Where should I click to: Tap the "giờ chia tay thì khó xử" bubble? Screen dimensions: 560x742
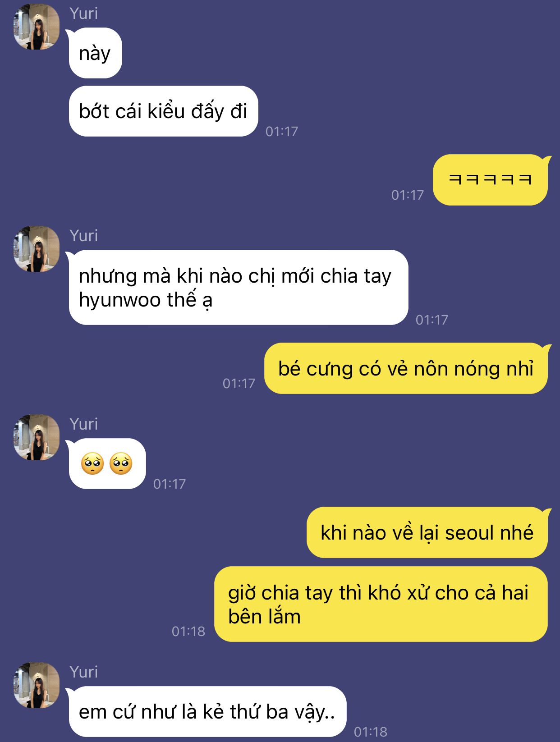pos(381,604)
